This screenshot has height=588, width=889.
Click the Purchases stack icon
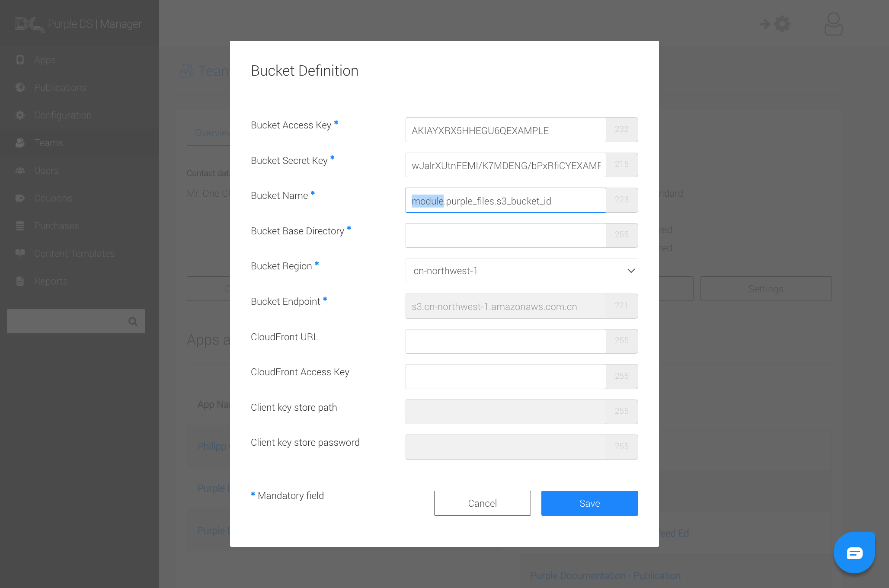tap(20, 226)
